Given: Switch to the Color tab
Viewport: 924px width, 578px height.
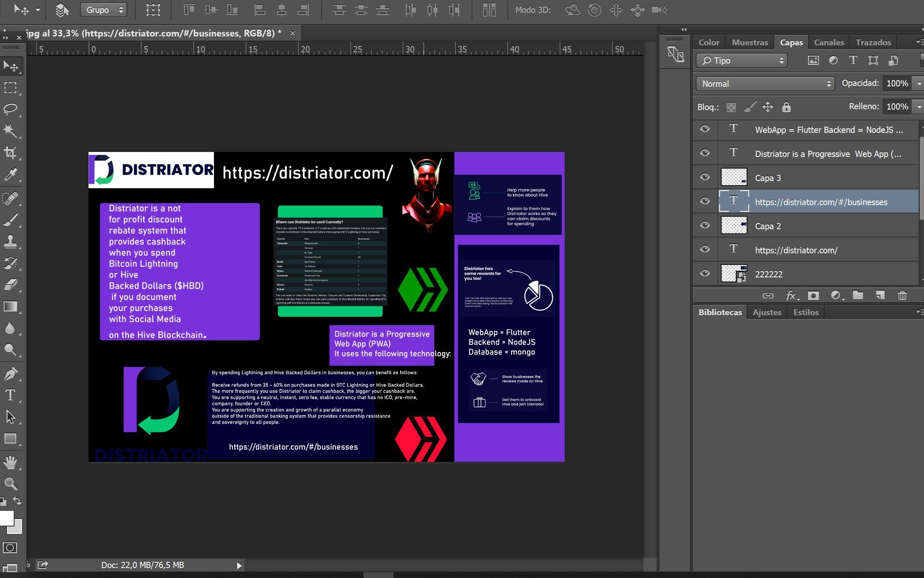Looking at the screenshot, I should (x=709, y=42).
